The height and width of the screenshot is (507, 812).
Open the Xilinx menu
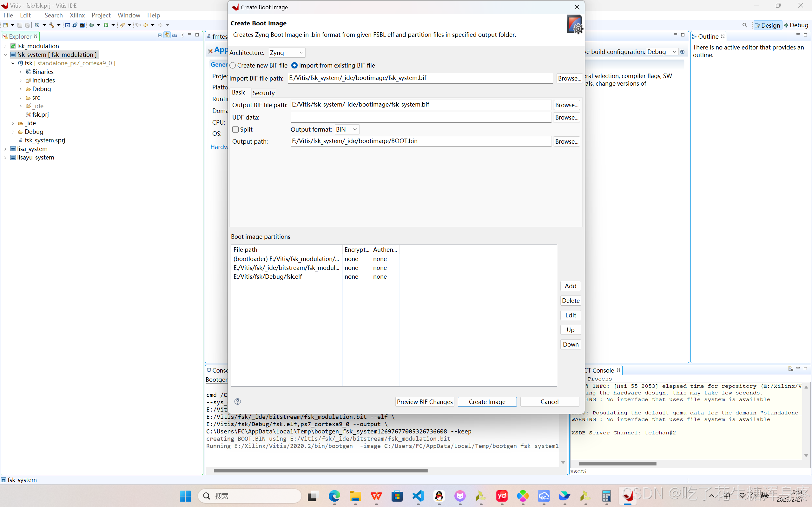coord(77,15)
